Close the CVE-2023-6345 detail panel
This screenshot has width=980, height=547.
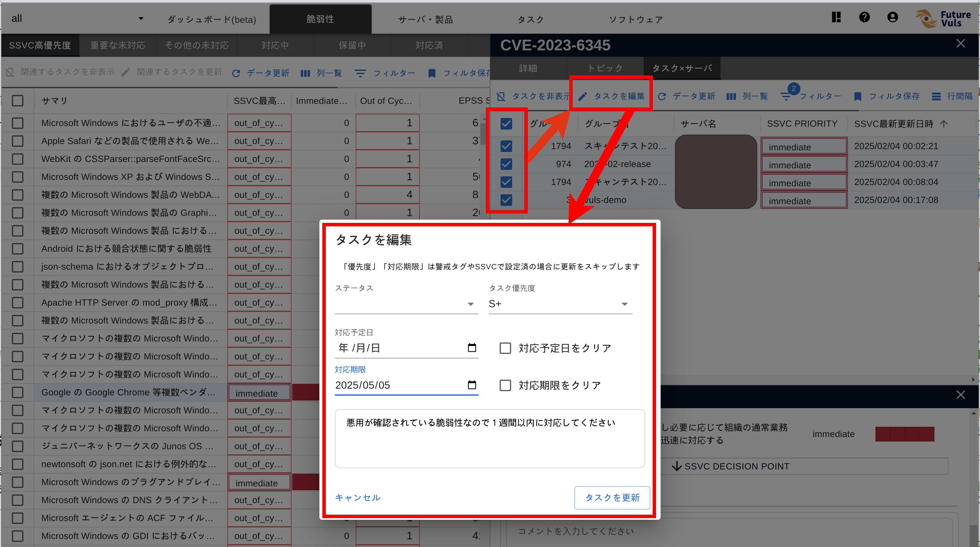[x=960, y=44]
